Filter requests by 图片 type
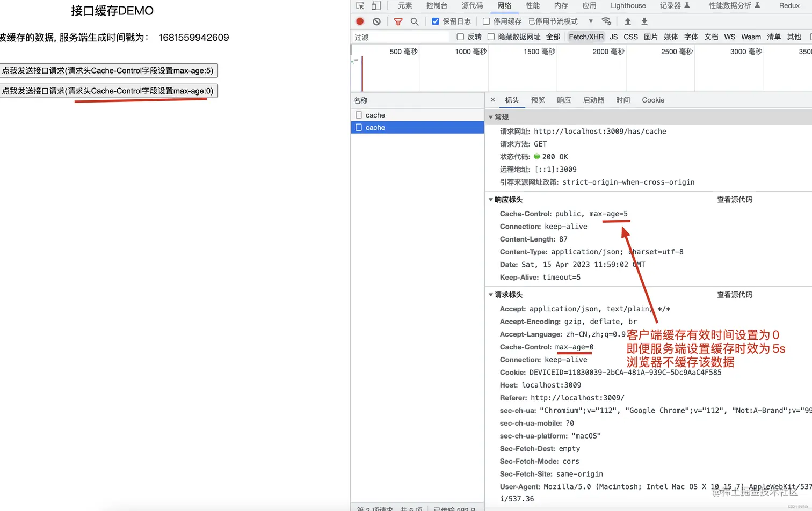This screenshot has height=511, width=812. point(650,36)
